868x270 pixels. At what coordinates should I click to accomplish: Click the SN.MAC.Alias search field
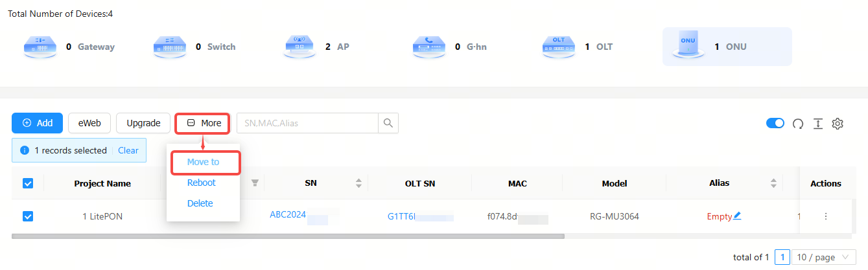coord(307,123)
